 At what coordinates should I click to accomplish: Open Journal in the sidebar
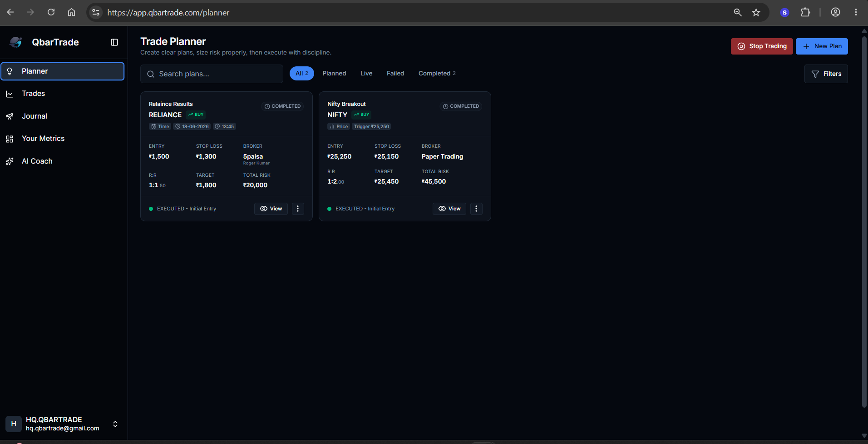(63, 116)
